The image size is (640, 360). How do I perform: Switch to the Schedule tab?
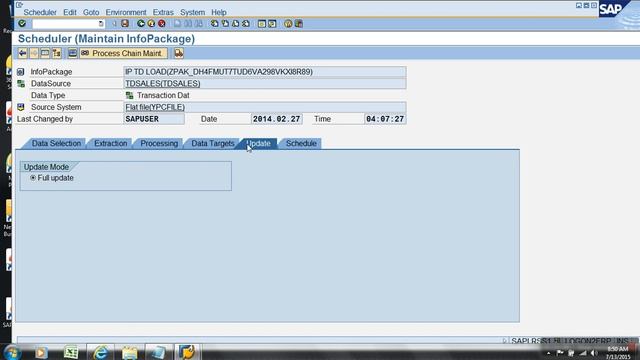coord(301,144)
